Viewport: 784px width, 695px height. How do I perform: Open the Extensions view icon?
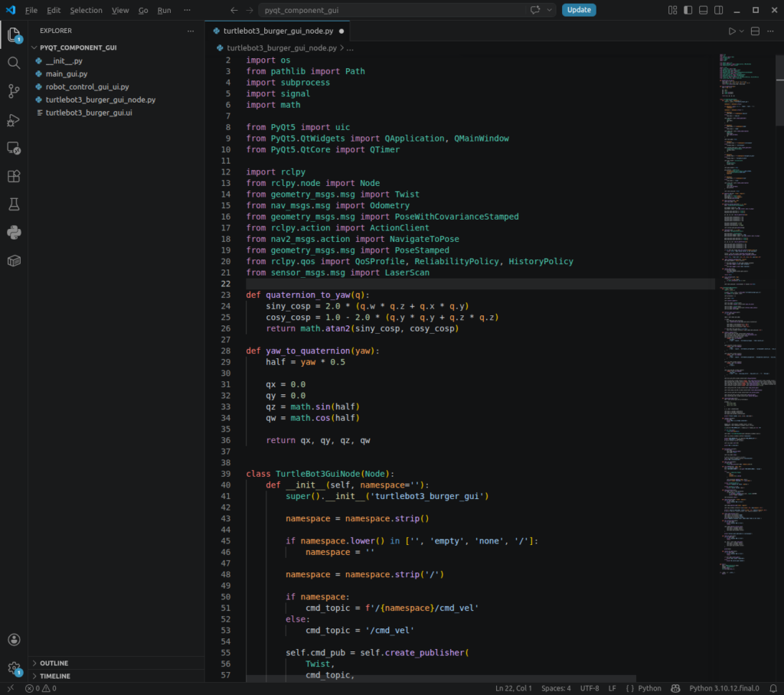[x=14, y=176]
